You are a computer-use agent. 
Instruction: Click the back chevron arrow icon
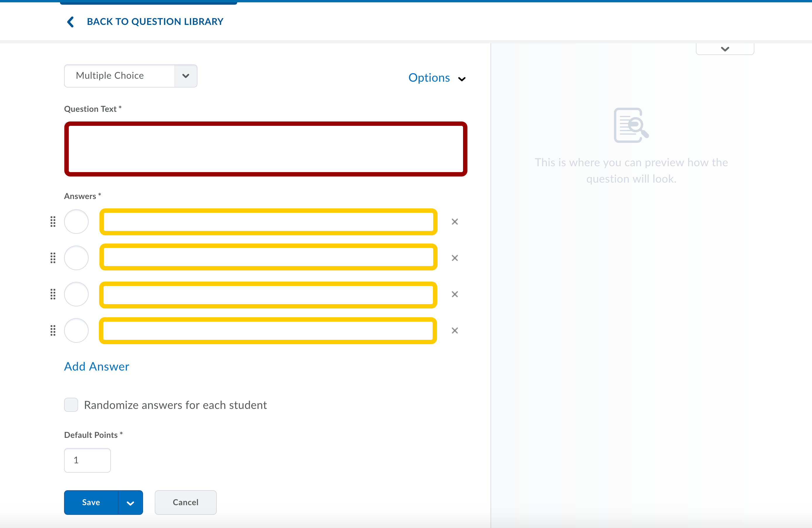70,22
